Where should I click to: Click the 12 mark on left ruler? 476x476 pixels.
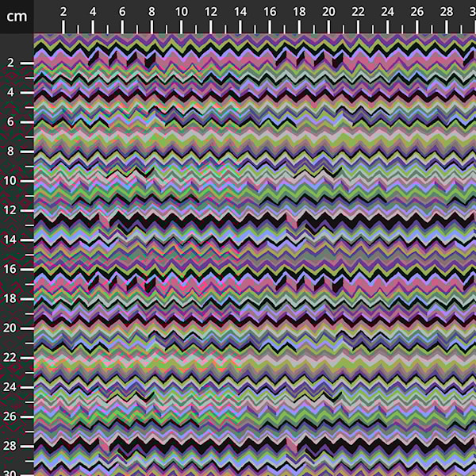[11, 210]
